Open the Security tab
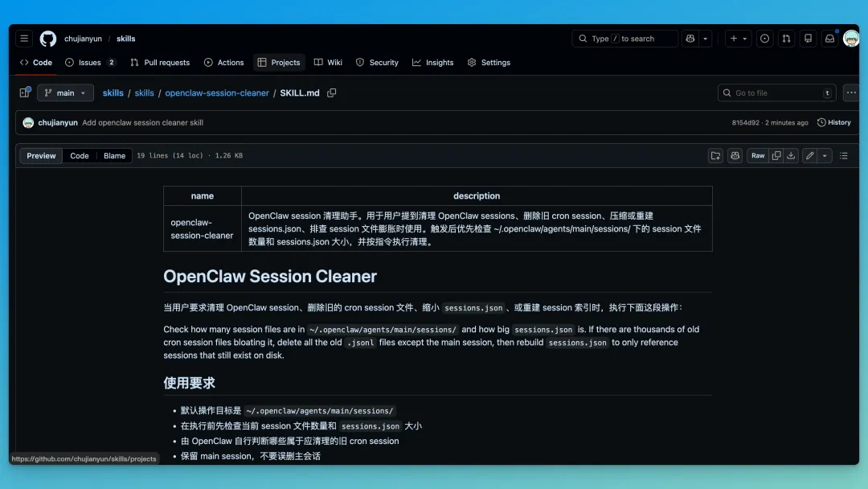This screenshot has width=868, height=489. click(x=377, y=63)
